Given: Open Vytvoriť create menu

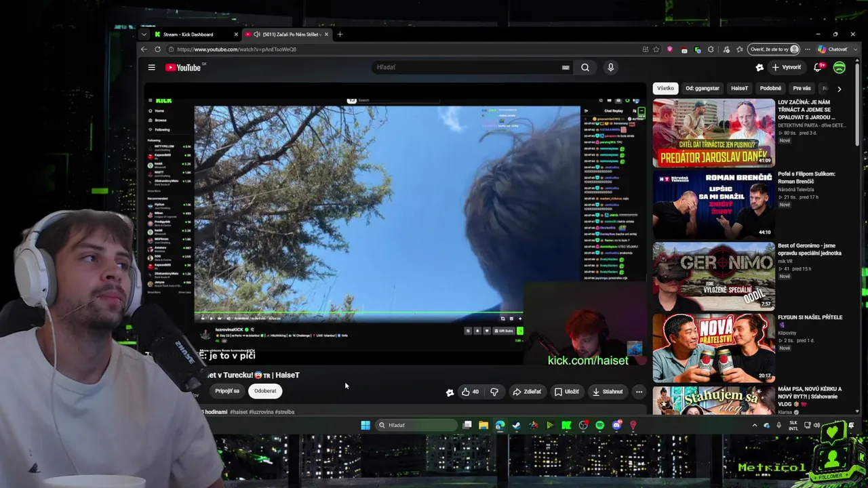Looking at the screenshot, I should click(x=787, y=67).
